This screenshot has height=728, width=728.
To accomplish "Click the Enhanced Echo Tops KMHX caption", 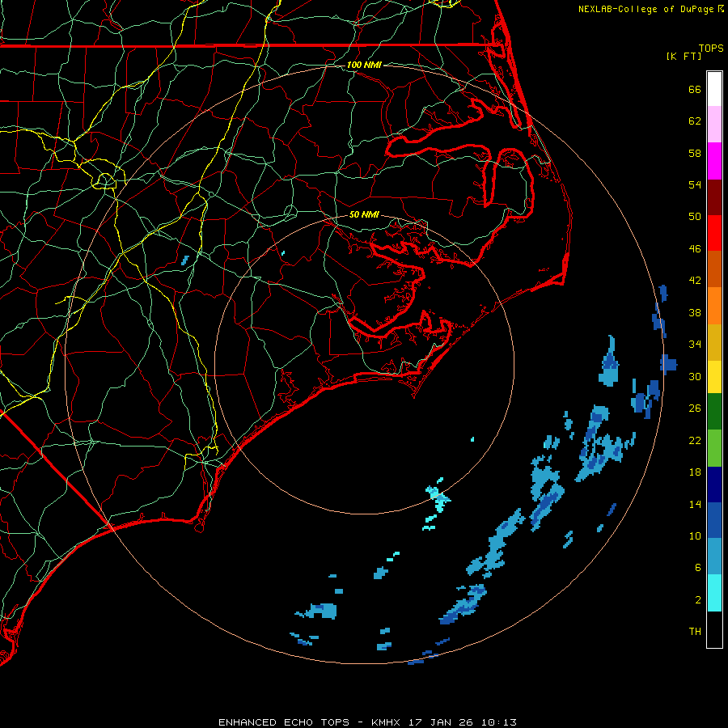I will tap(367, 722).
